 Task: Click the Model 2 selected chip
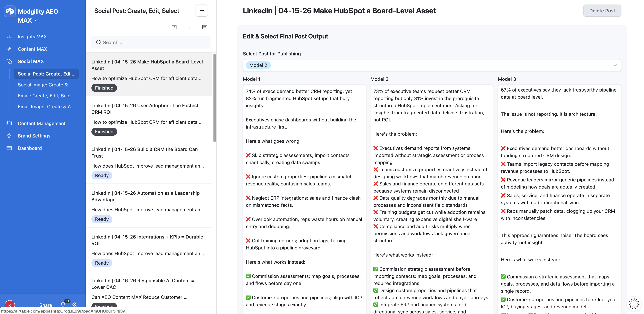[258, 65]
